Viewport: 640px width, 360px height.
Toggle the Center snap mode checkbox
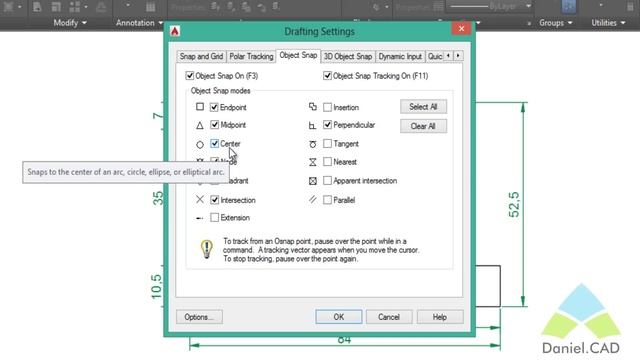(x=214, y=144)
